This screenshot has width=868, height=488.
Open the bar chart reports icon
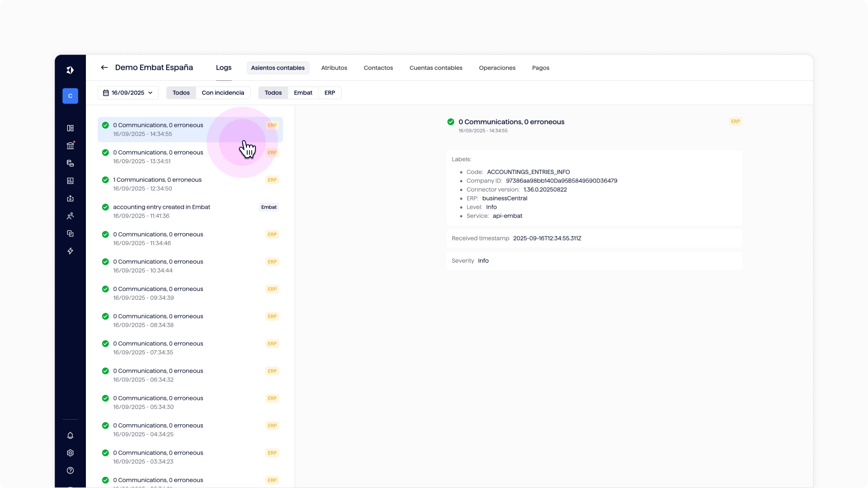pyautogui.click(x=70, y=181)
